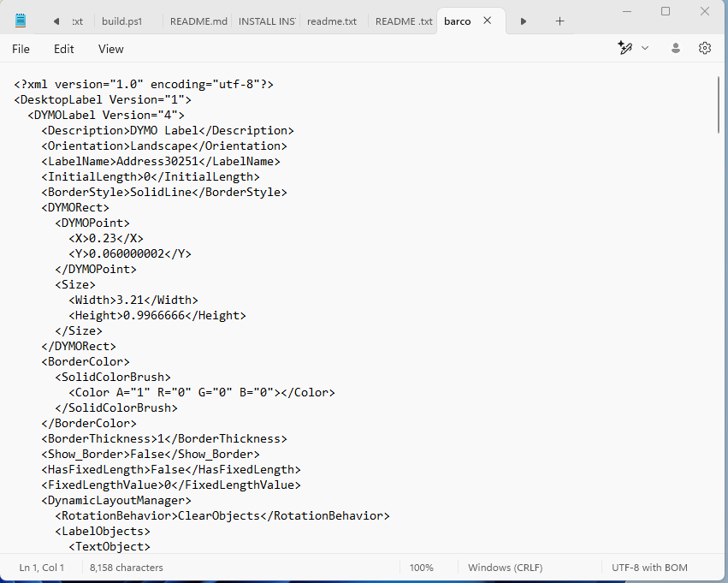Switch to the INSTALL INS tab
The image size is (728, 583).
267,21
